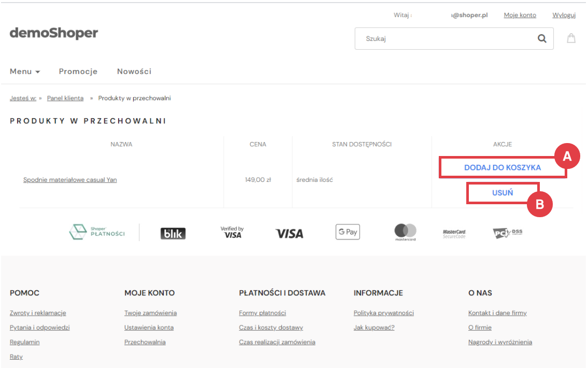Click the Verified by VISA logo
588x368 pixels.
pos(232,232)
